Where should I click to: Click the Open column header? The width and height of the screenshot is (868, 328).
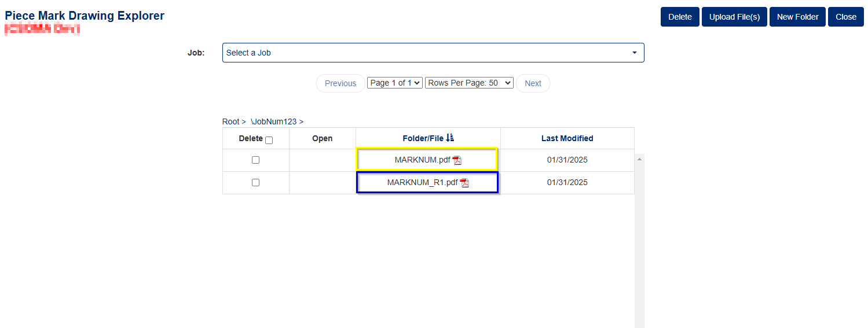click(x=322, y=138)
